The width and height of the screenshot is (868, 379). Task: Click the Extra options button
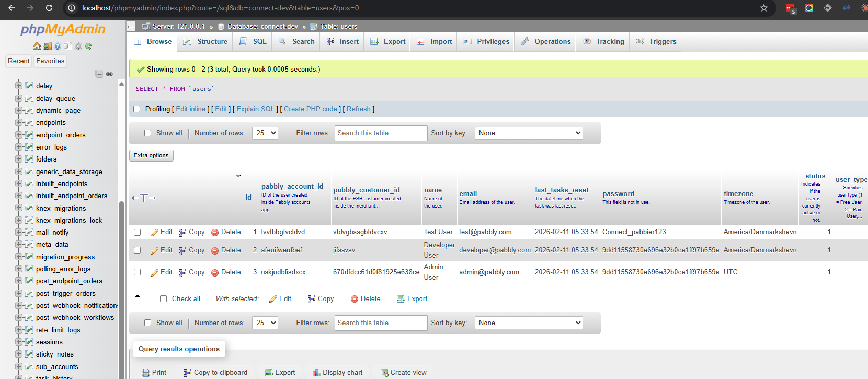(x=151, y=155)
